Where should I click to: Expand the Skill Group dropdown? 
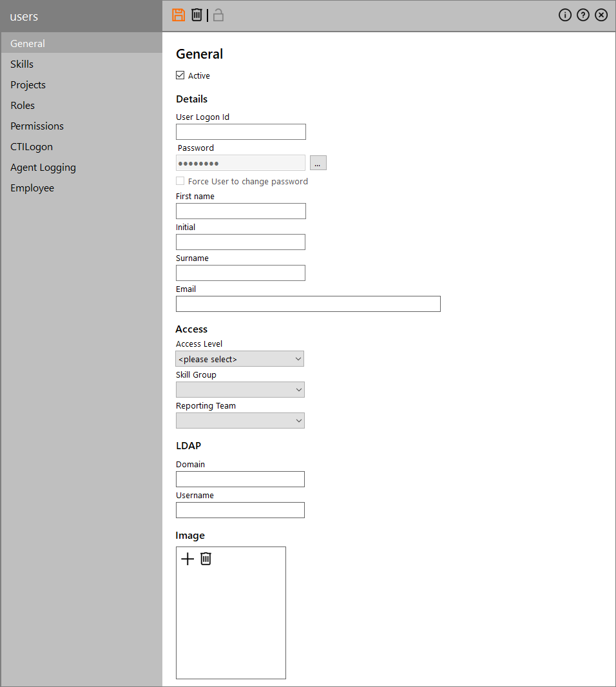click(x=240, y=389)
